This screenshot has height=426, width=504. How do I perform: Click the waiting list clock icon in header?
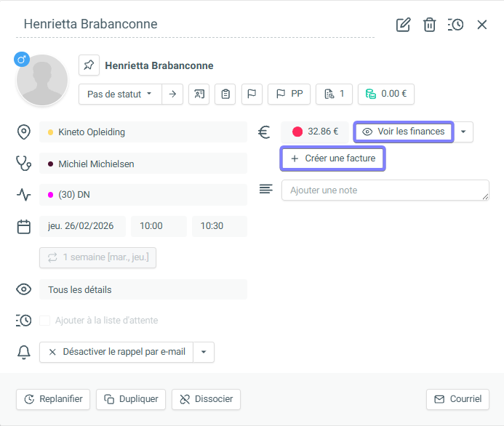(x=456, y=25)
